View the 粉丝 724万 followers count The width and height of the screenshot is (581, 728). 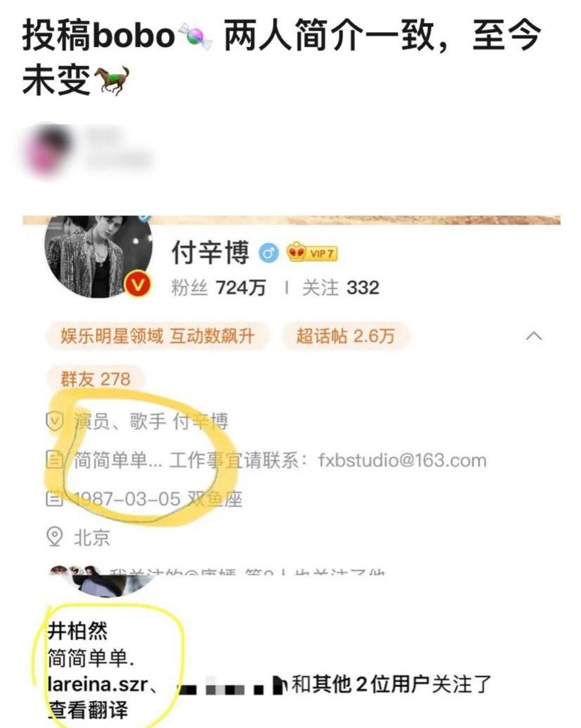point(218,288)
